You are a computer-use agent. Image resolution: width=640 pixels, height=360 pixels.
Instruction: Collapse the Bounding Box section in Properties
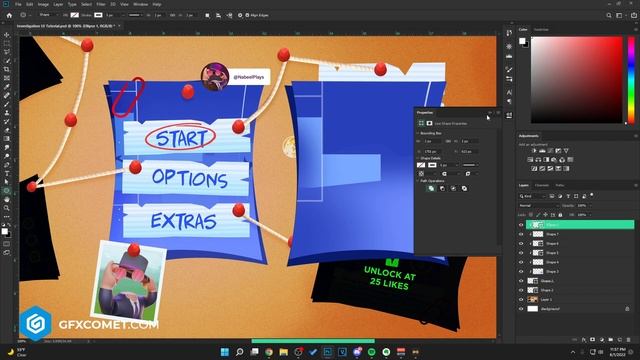[418, 133]
